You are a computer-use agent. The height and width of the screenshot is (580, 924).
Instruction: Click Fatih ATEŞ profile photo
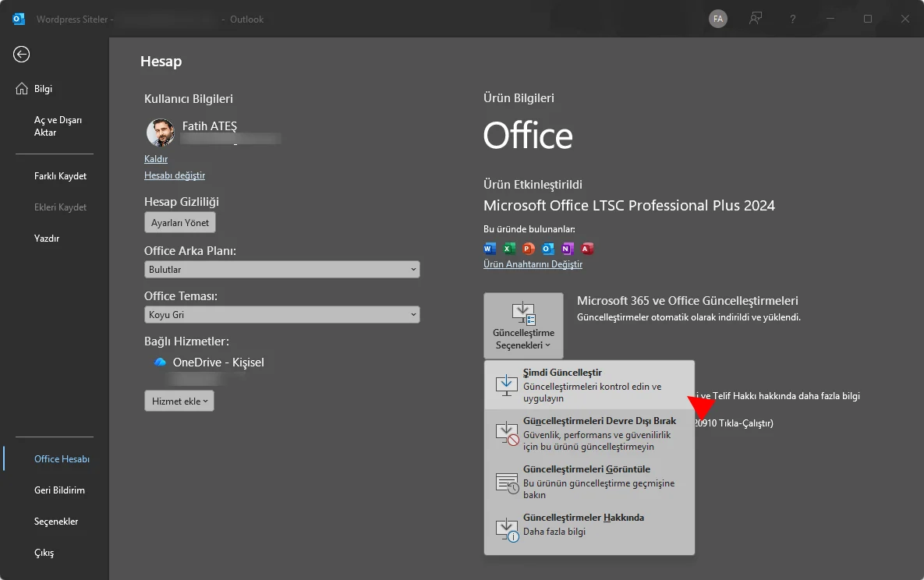point(161,132)
